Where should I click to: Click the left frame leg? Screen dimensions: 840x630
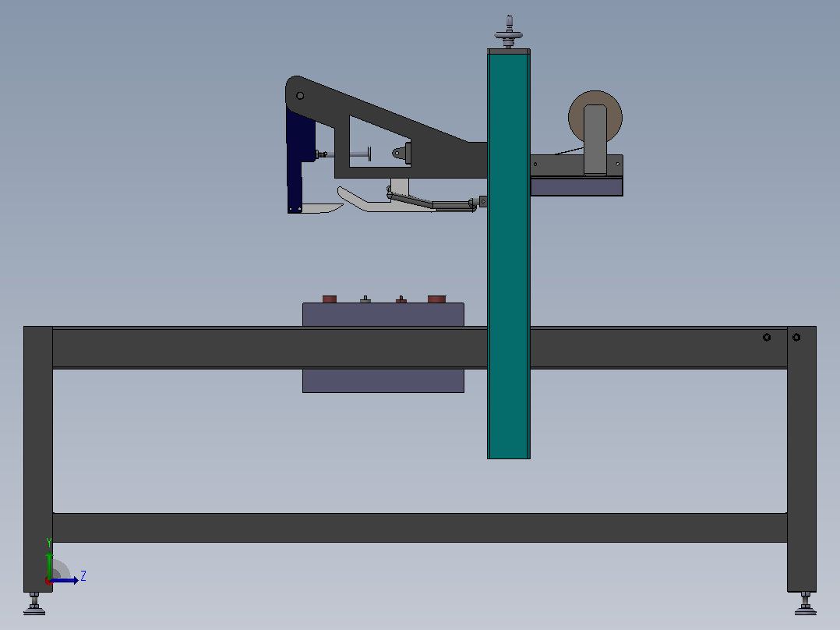38,459
